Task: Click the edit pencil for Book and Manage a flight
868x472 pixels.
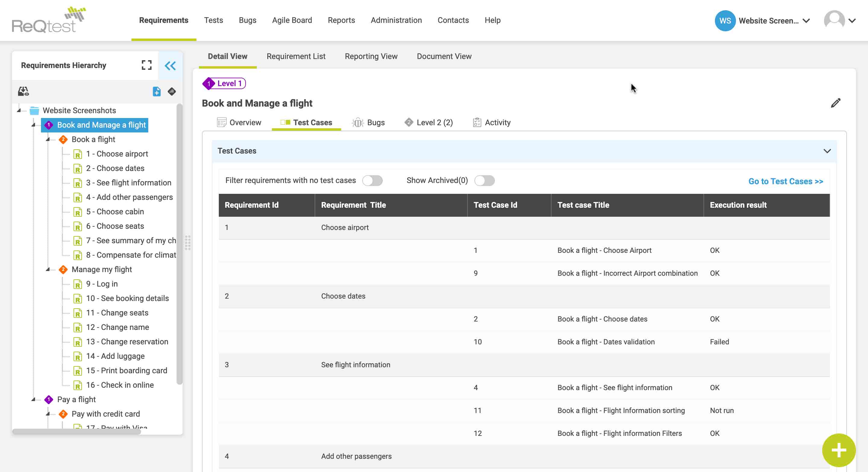Action: (x=836, y=103)
